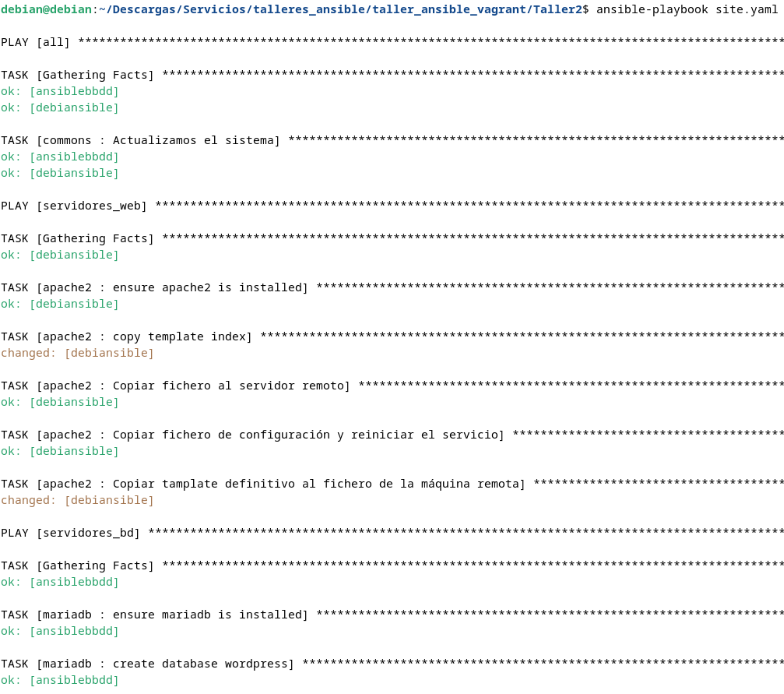
Task: Click 'Copiar tamplate definitivo' task line
Action: pyautogui.click(x=263, y=484)
